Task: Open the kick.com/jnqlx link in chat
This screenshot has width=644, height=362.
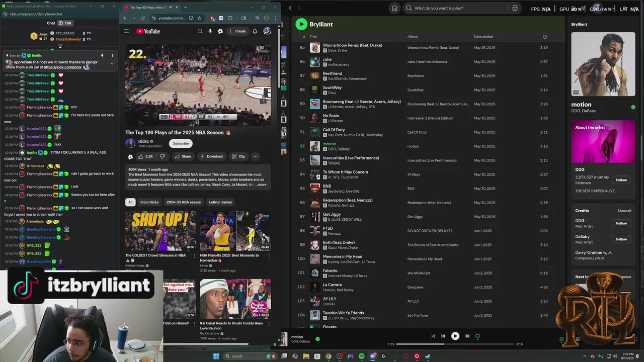Action: [x=62, y=67]
